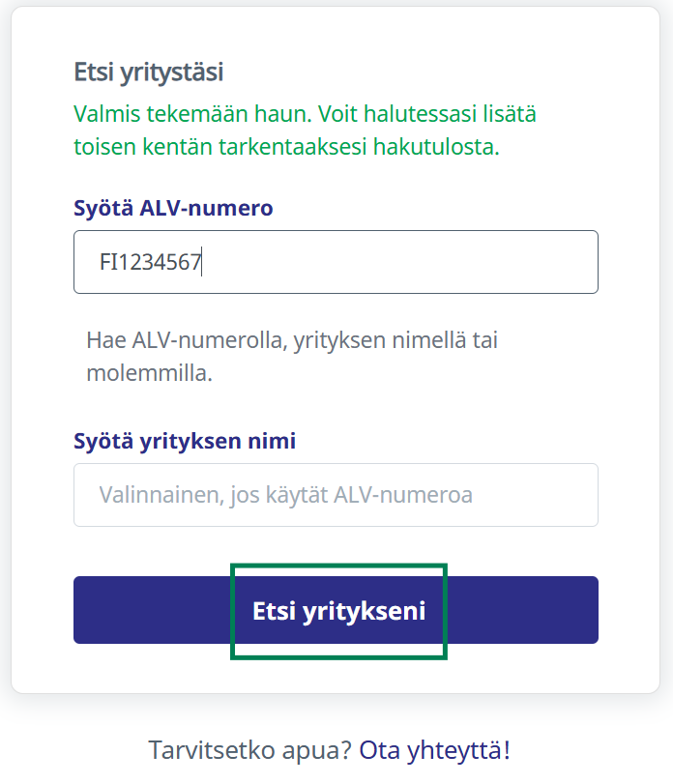Click empty right end of company name field

pyautogui.click(x=551, y=495)
